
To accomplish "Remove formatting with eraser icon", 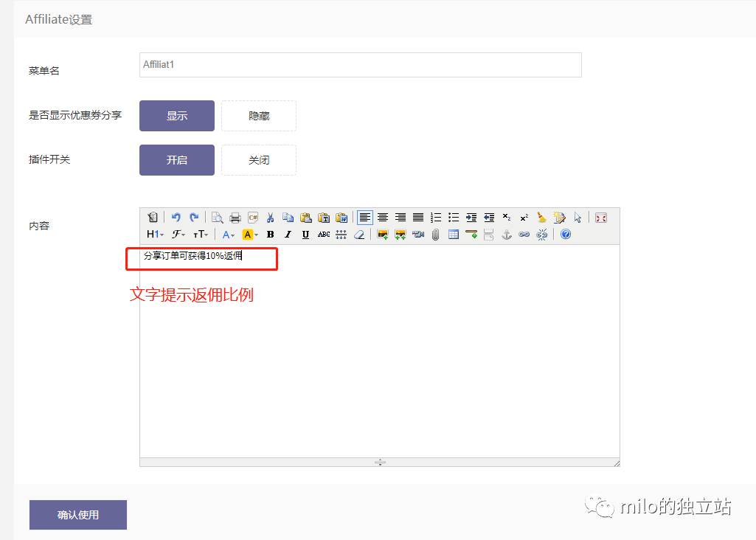I will [359, 235].
